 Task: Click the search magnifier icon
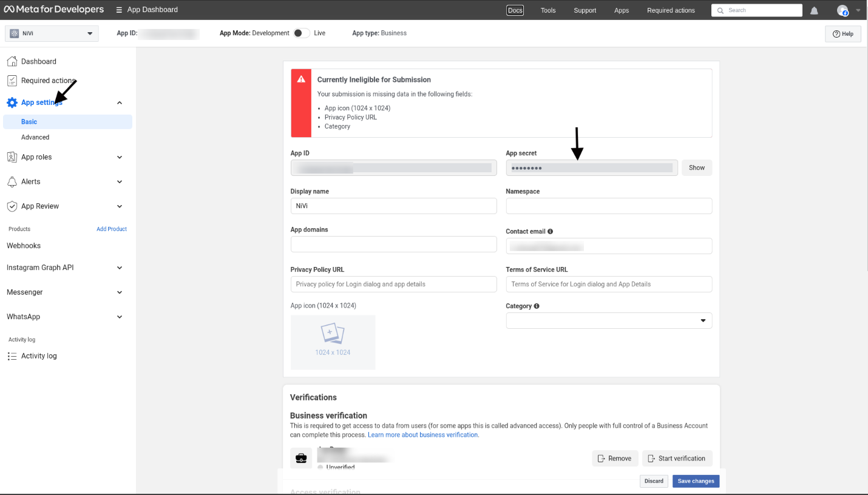(x=721, y=10)
